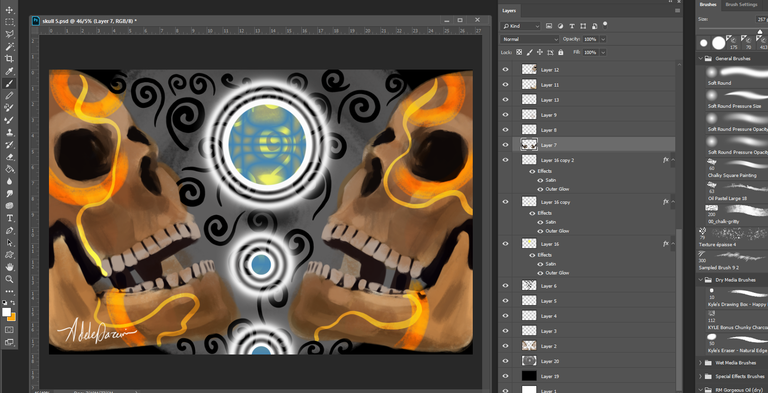
Task: Hide Layer 12 visibility eye
Action: 505,70
